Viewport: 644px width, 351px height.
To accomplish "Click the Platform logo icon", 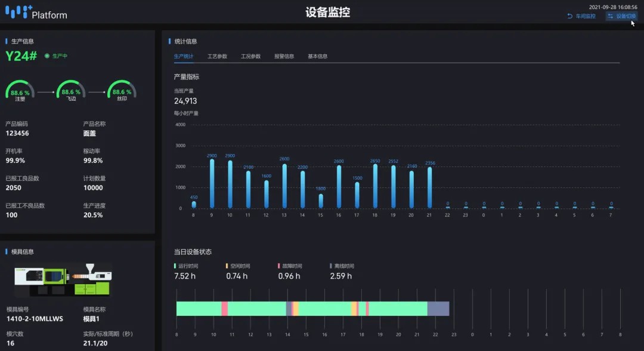I will click(x=18, y=11).
